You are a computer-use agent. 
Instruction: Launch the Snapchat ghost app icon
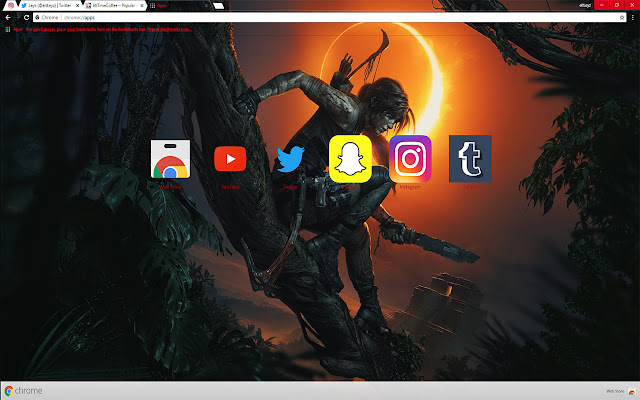(x=350, y=159)
